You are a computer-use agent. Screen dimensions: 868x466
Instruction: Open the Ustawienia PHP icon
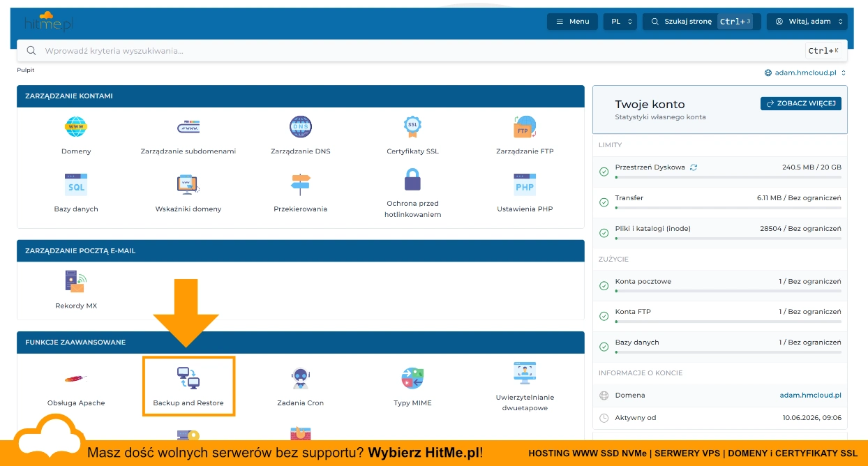click(525, 185)
